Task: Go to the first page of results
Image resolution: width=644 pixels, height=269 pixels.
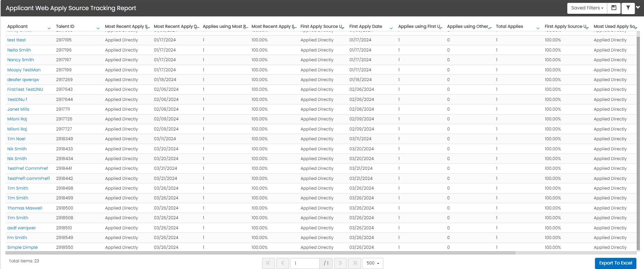Action: point(268,263)
